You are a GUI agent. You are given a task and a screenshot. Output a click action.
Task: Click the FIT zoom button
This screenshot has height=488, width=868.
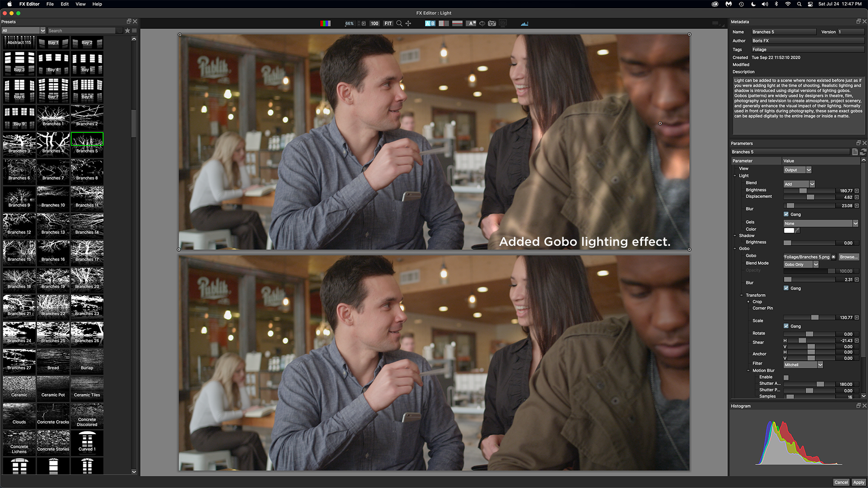coord(388,23)
